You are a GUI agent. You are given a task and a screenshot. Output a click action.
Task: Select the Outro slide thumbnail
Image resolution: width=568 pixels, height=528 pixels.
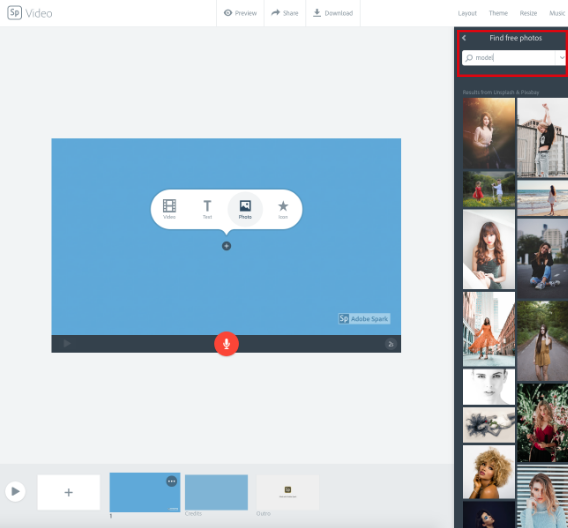(288, 493)
